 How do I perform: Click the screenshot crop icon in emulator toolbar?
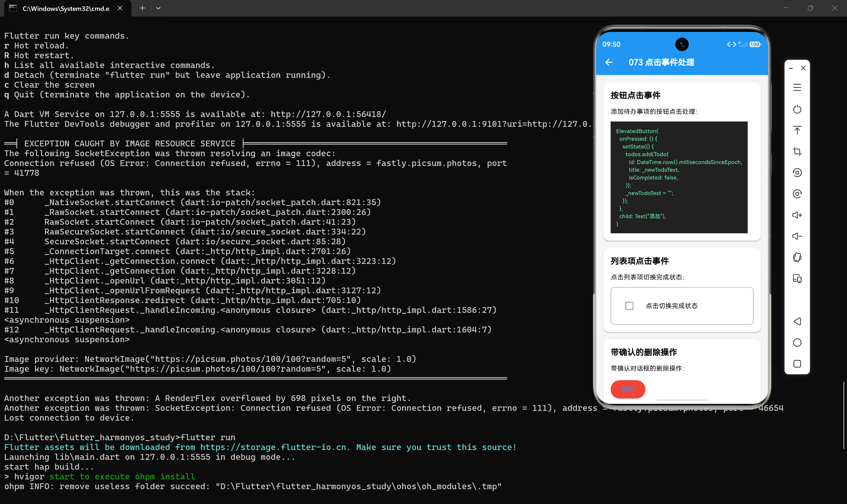[x=797, y=151]
